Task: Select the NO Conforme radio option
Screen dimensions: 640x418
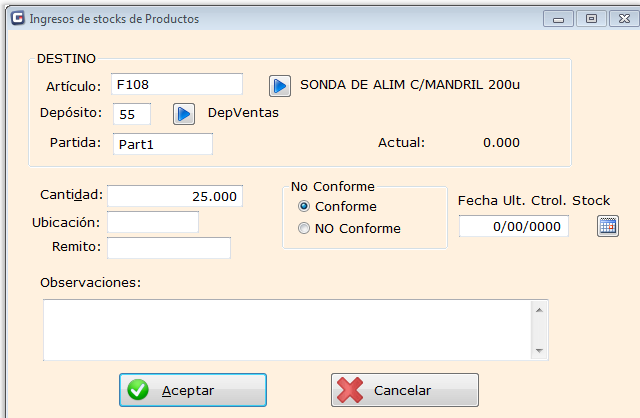Action: tap(305, 229)
